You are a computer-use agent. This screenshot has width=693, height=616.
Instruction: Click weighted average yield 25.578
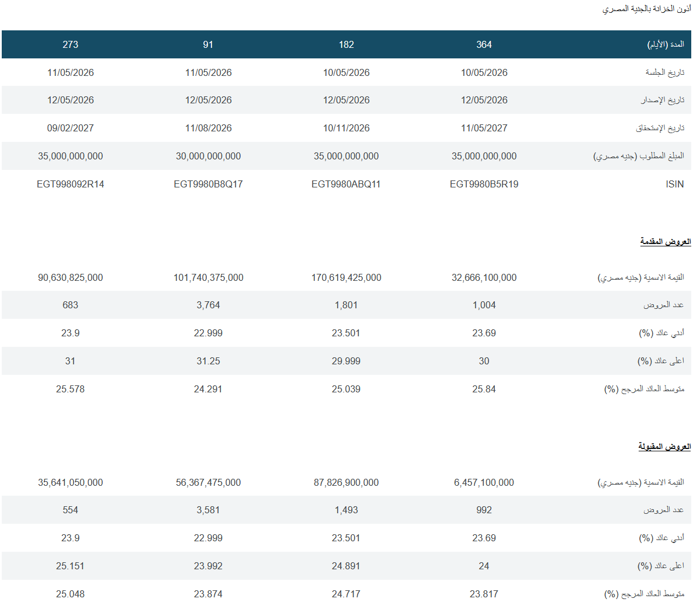click(70, 389)
